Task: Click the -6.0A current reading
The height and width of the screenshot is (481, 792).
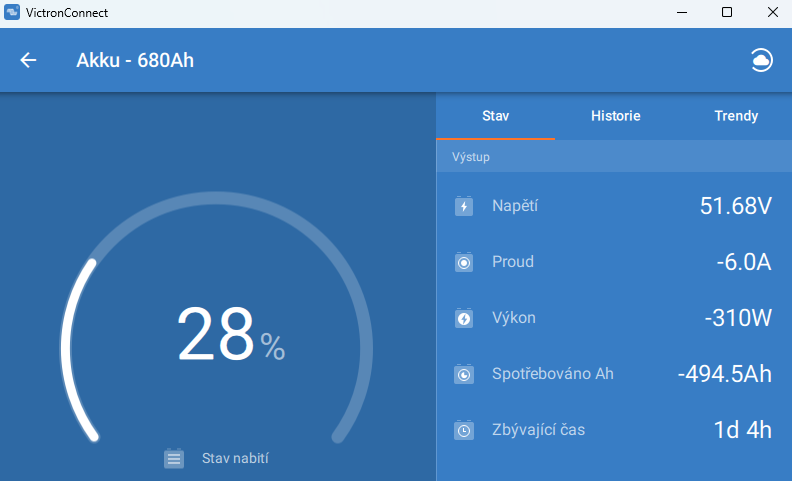Action: coord(743,263)
